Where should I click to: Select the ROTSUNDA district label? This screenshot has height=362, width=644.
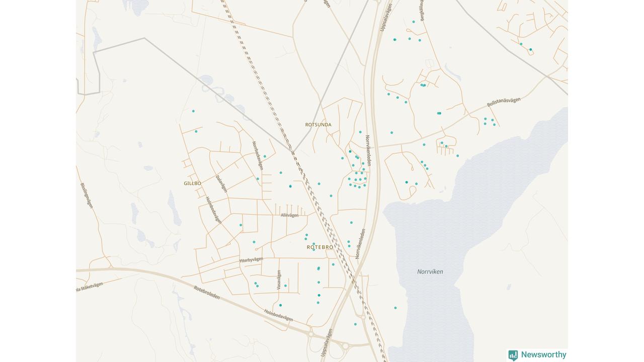tap(318, 125)
